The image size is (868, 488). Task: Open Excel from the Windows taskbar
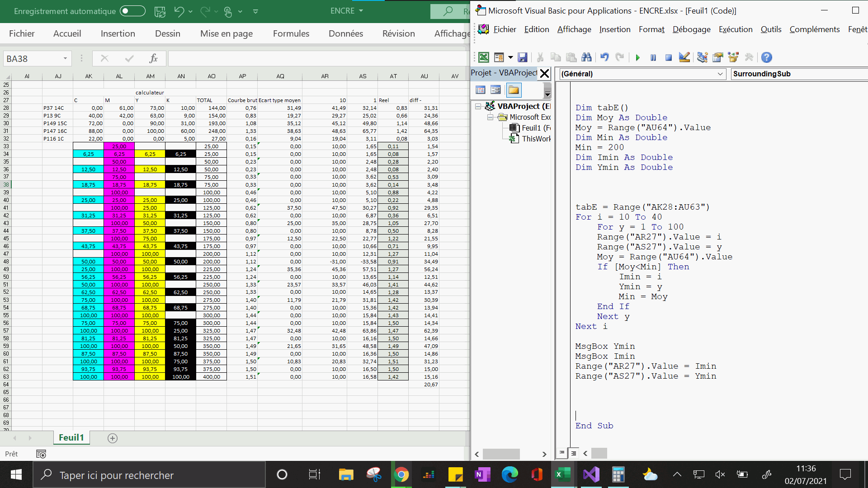click(x=562, y=474)
